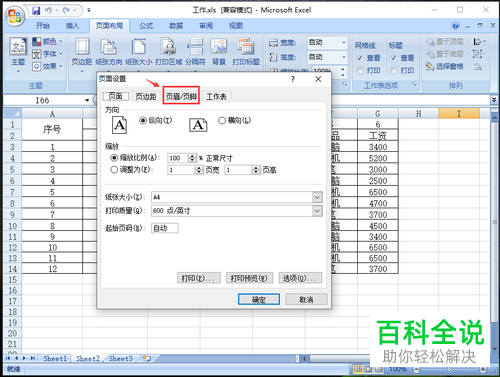This screenshot has height=377, width=500.
Task: Toggle gridlines Print checkbox
Action: (x=360, y=70)
